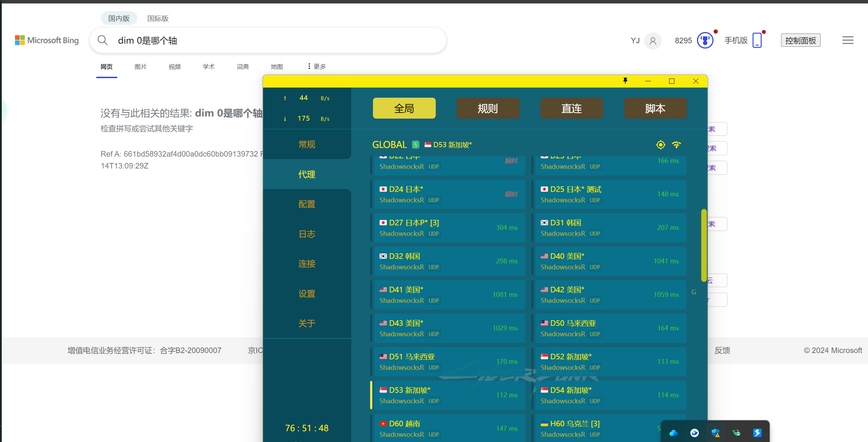This screenshot has height=442, width=868.
Task: Open the 日志 logs section
Action: (307, 234)
